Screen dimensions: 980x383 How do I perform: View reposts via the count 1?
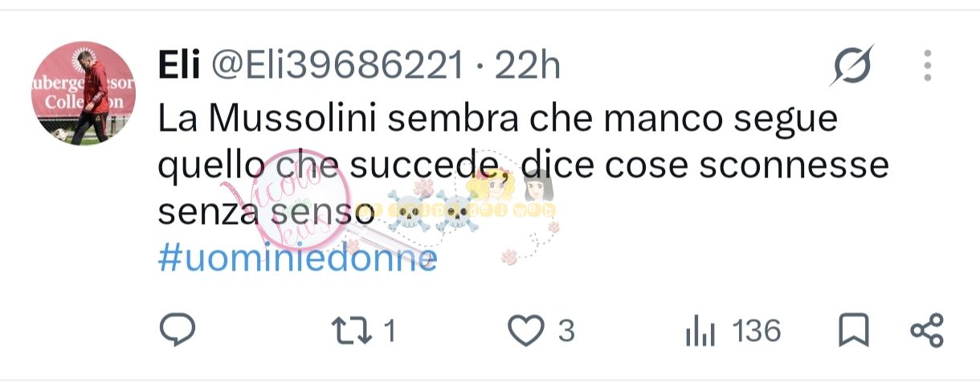click(389, 331)
